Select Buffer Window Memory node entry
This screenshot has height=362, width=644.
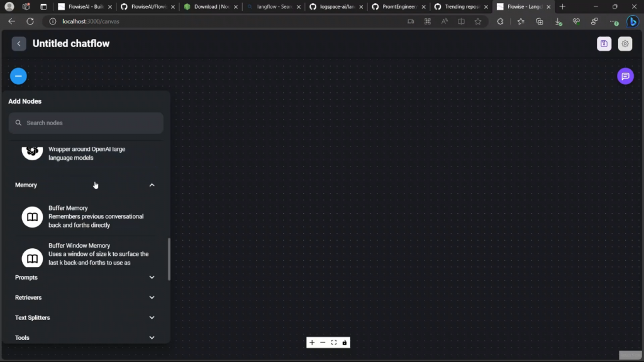[x=87, y=254]
